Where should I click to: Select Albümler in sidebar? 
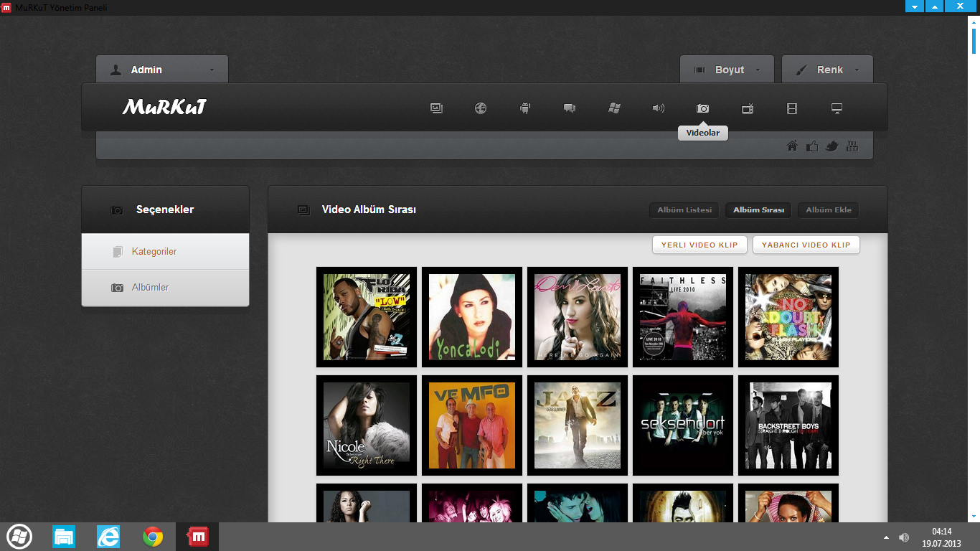coord(166,288)
